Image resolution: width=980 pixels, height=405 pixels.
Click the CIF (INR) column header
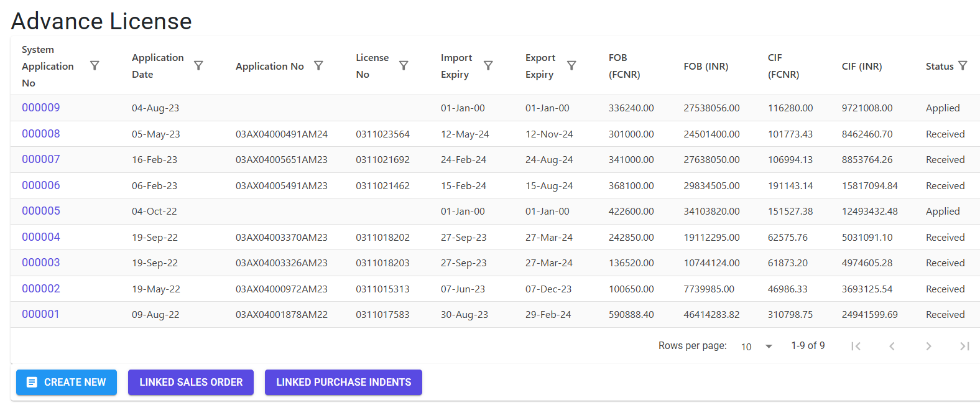(x=862, y=66)
